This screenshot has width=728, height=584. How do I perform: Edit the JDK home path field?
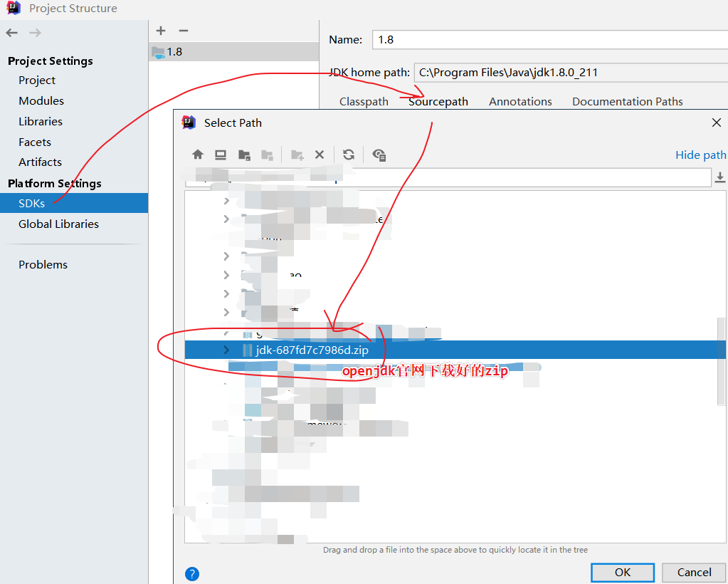pos(571,73)
